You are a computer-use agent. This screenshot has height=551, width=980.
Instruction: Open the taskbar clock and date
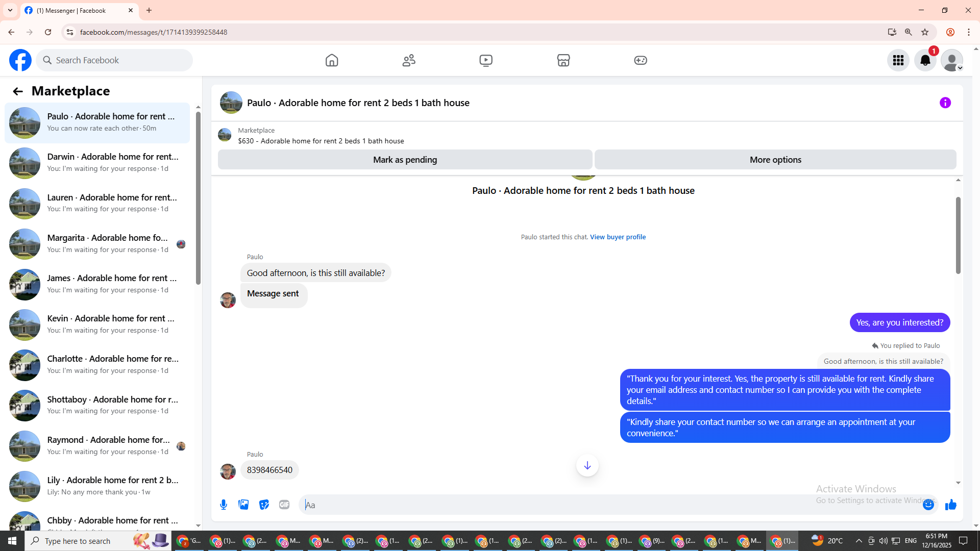point(937,541)
